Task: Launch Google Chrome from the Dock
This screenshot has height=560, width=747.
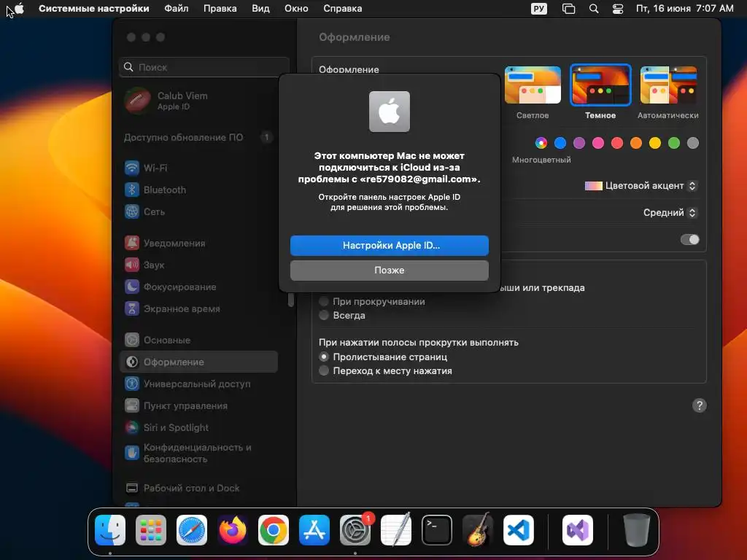Action: (x=274, y=530)
